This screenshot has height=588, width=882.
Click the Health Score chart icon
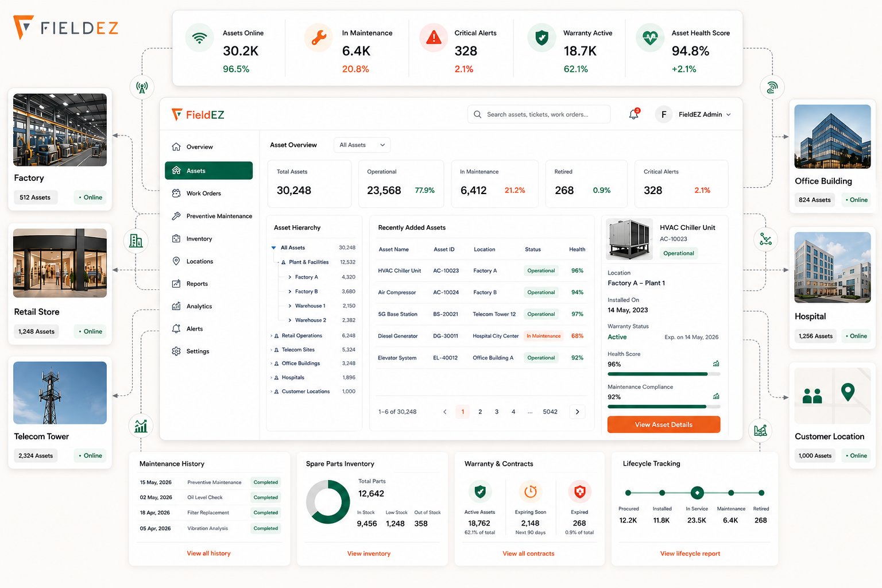click(x=716, y=363)
